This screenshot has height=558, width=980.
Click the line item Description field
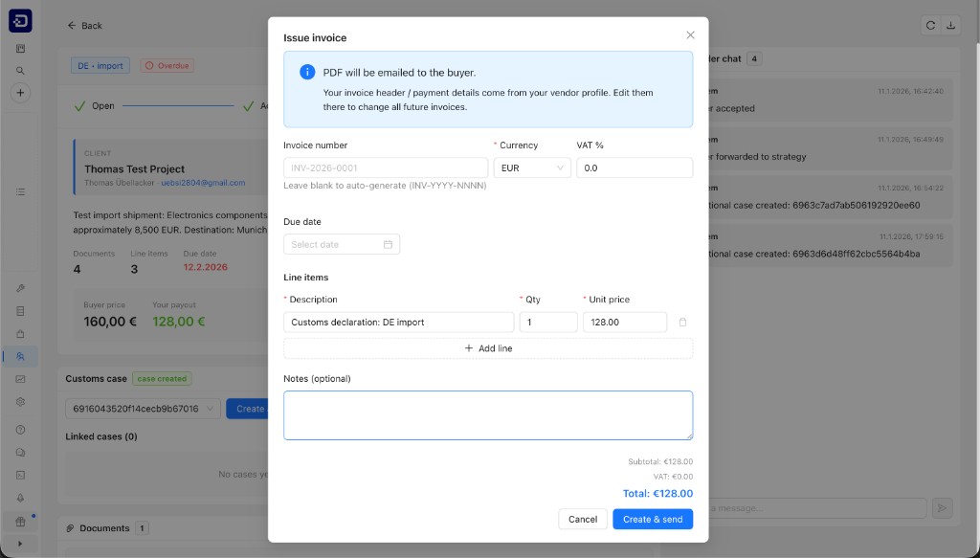[399, 322]
